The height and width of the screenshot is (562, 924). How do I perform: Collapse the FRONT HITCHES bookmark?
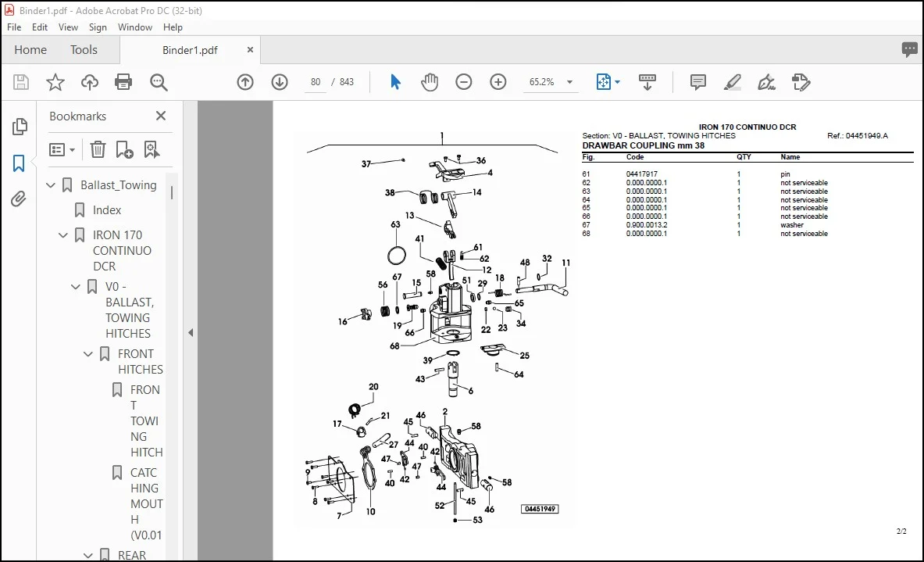[87, 354]
